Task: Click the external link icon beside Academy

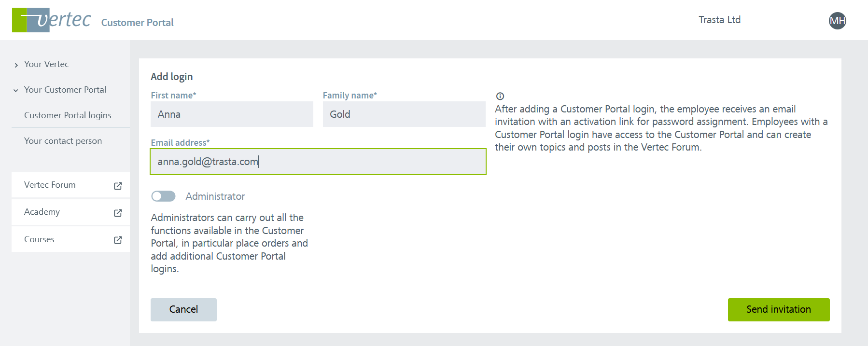Action: coord(118,213)
